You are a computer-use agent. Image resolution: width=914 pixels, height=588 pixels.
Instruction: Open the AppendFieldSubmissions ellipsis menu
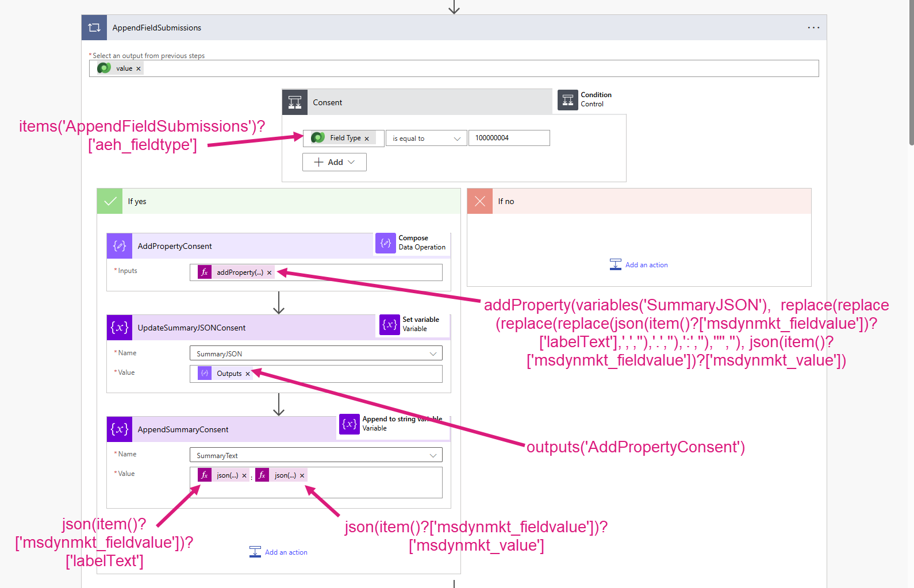[x=813, y=28]
